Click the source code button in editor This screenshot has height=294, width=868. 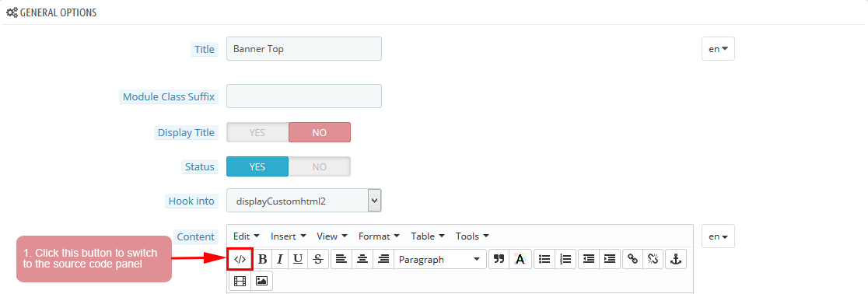[240, 259]
